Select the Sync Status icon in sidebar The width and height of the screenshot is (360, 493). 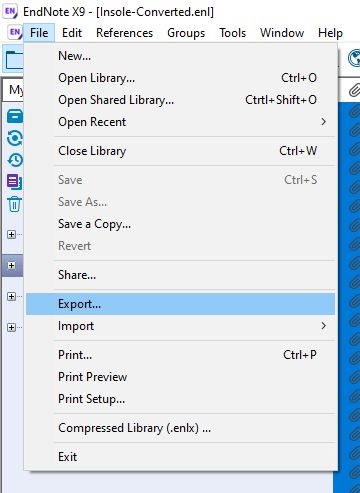point(15,138)
